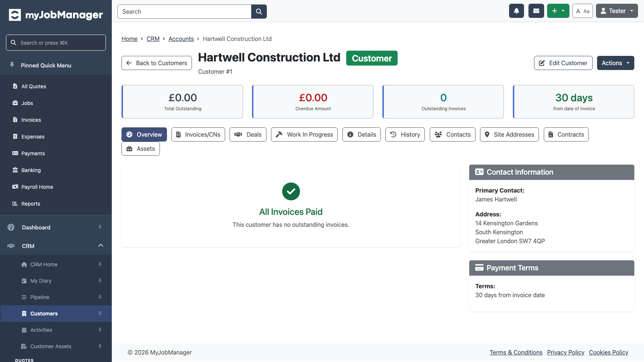
Task: Click the Pinned Quick Menu header
Action: tap(56, 65)
